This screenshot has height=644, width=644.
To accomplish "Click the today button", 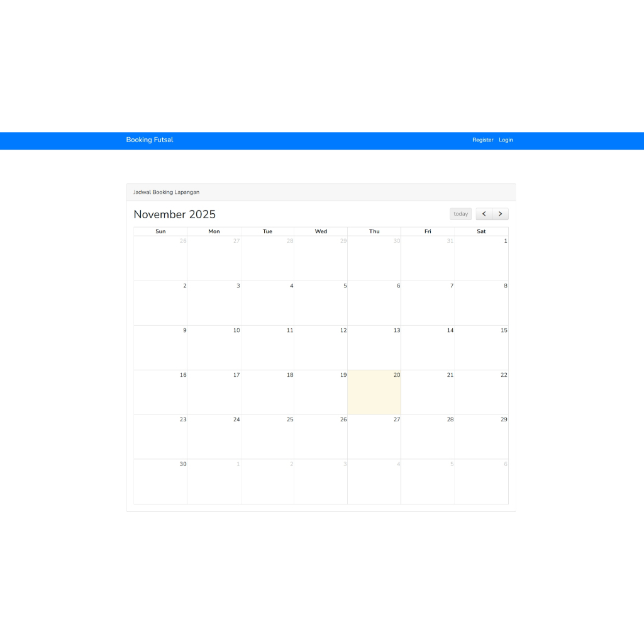I will [460, 214].
